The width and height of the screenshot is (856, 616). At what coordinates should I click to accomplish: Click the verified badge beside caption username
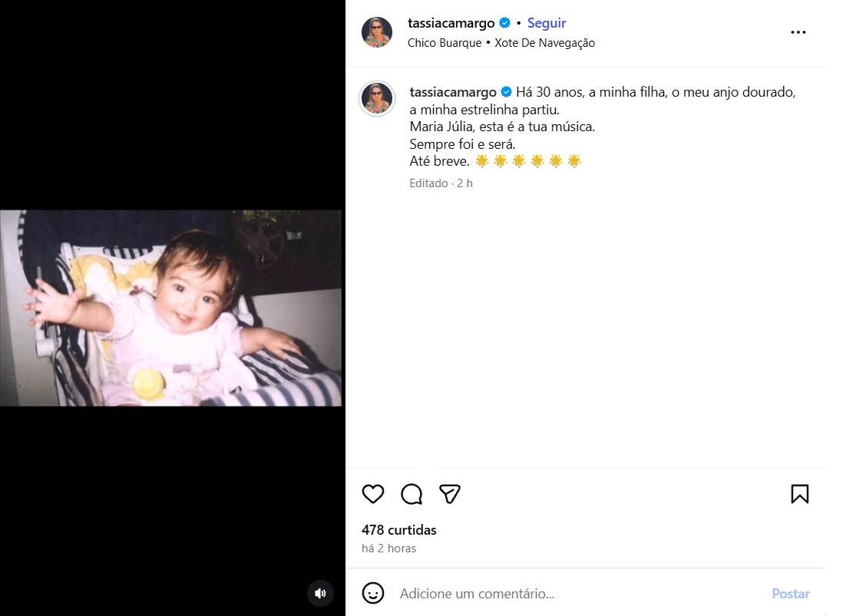pyautogui.click(x=507, y=92)
